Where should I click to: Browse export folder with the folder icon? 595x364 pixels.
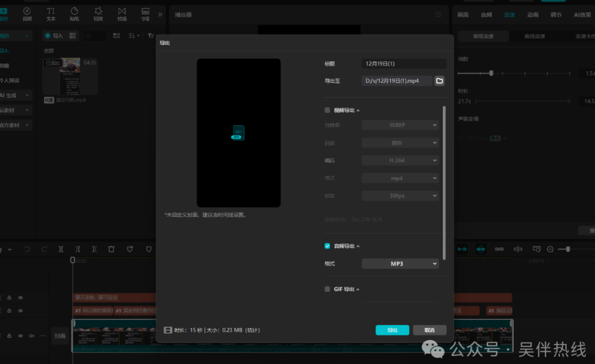coord(439,81)
